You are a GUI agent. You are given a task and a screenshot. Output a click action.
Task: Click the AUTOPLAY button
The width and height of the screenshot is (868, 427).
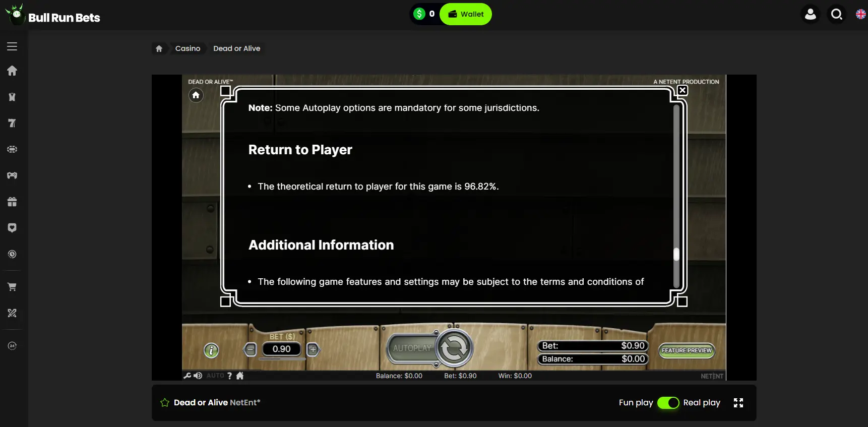pyautogui.click(x=412, y=348)
